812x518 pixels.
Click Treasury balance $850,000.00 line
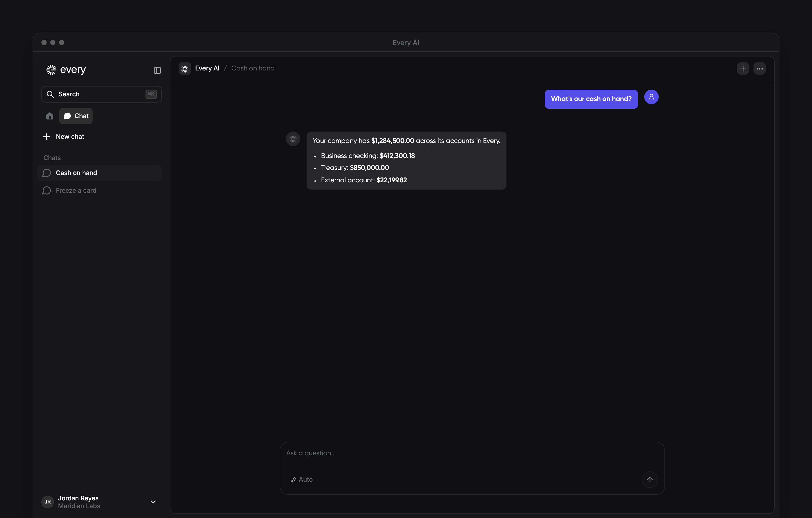(x=355, y=168)
